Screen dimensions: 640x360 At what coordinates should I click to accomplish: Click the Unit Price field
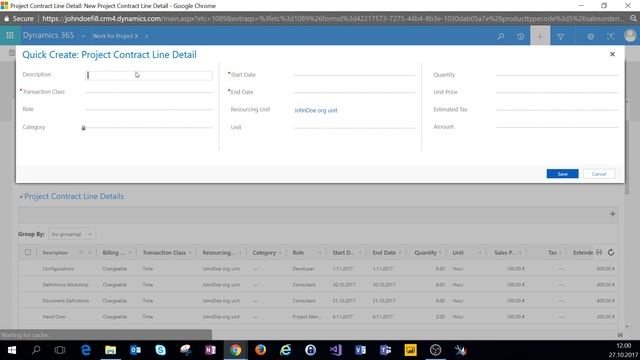pos(557,92)
